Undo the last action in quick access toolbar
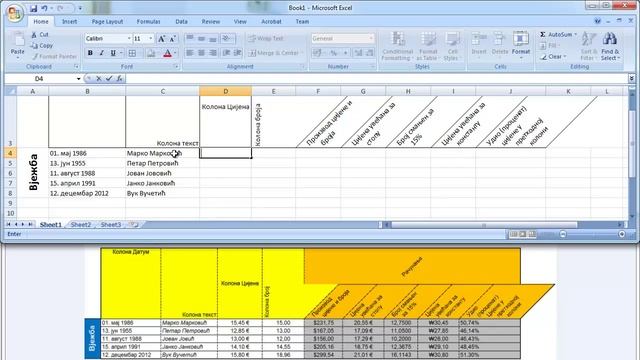This screenshot has height=360, width=640. click(x=44, y=8)
